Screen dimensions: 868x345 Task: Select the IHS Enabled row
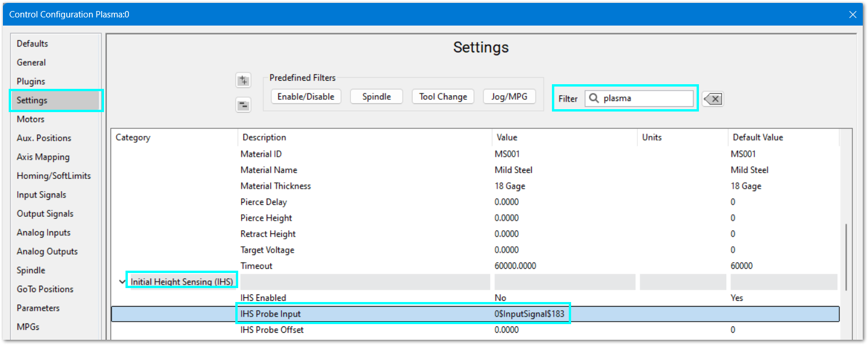tap(475, 298)
